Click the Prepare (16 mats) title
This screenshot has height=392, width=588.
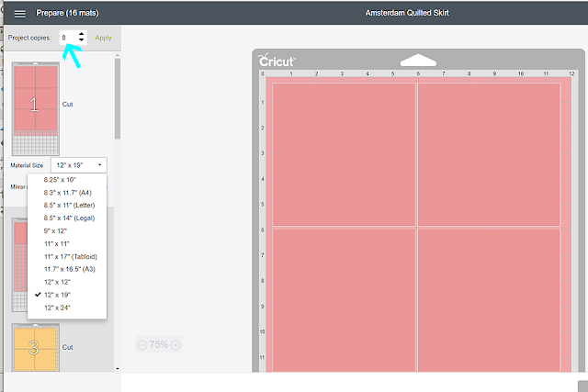67,13
